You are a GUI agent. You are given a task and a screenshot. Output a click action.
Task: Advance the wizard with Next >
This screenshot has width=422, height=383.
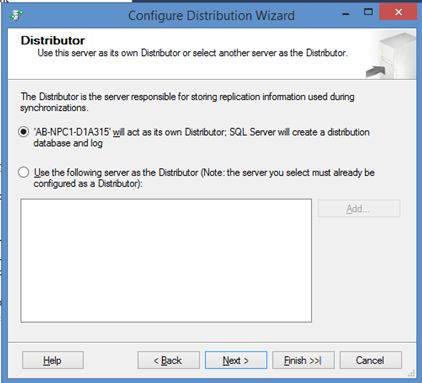tap(236, 360)
